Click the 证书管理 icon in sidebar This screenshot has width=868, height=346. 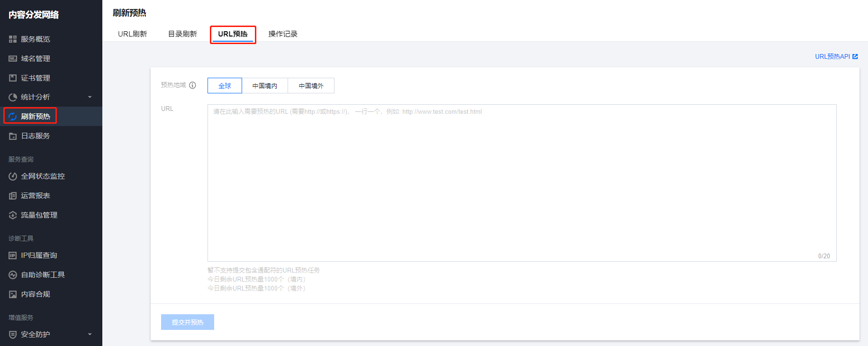pyautogui.click(x=13, y=78)
